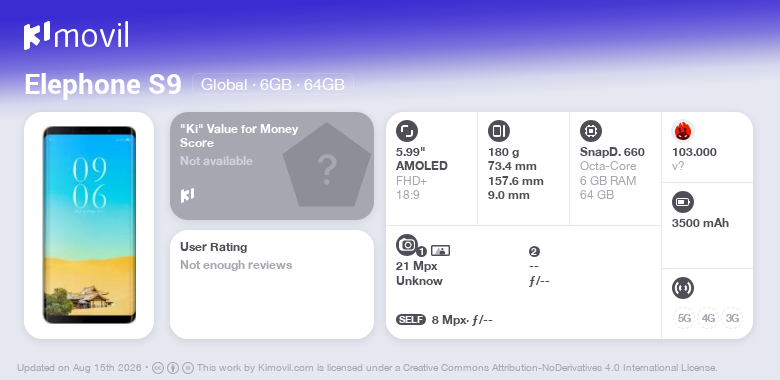This screenshot has width=780, height=380.
Task: Click the red AnTuTu benchmark icon
Action: pos(683,131)
